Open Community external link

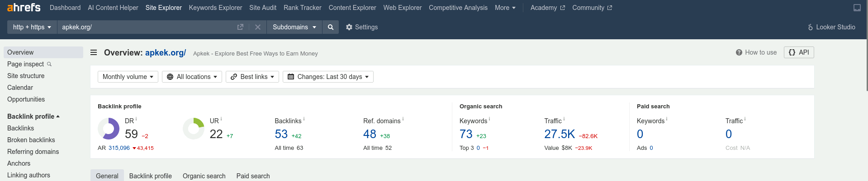(x=592, y=8)
